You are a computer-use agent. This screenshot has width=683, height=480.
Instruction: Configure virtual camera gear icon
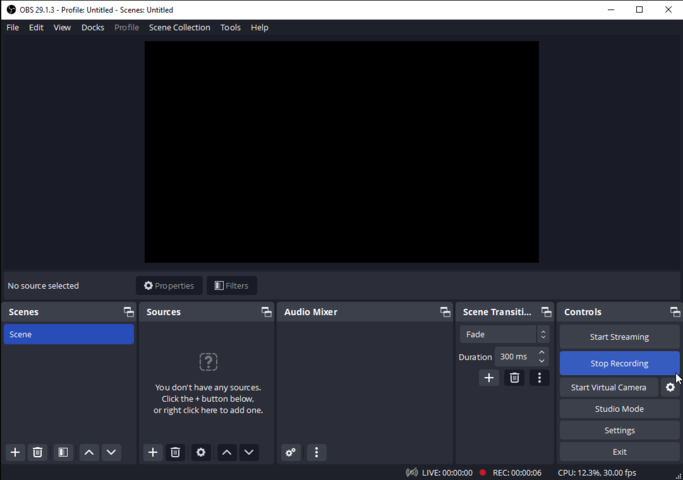click(671, 388)
